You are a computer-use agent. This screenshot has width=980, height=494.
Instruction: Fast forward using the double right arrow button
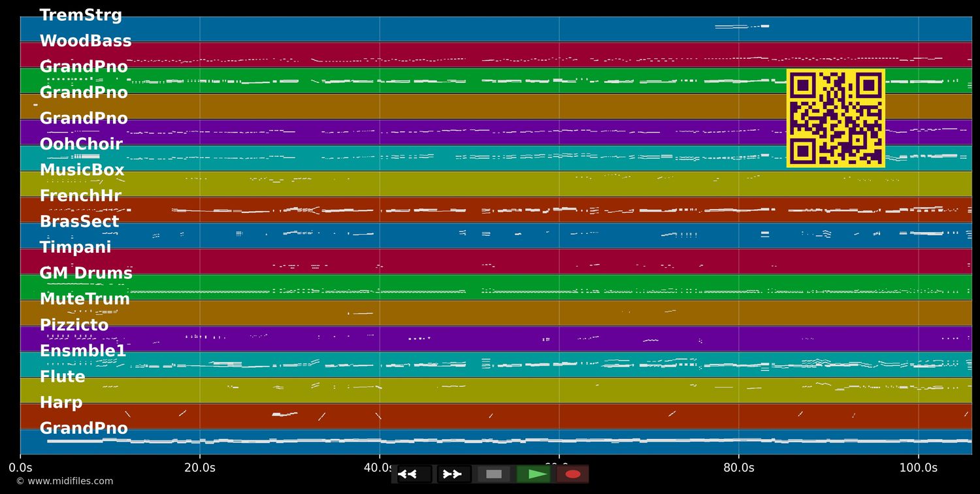tap(454, 474)
